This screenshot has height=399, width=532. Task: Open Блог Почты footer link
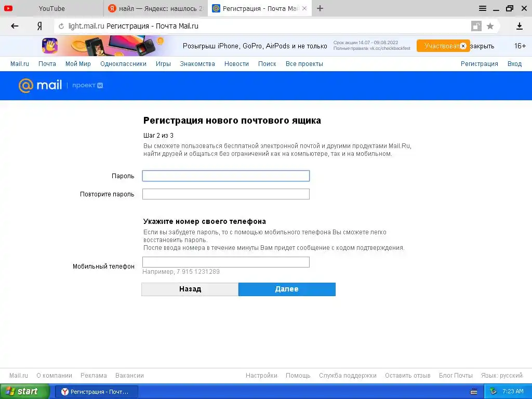pos(456,376)
